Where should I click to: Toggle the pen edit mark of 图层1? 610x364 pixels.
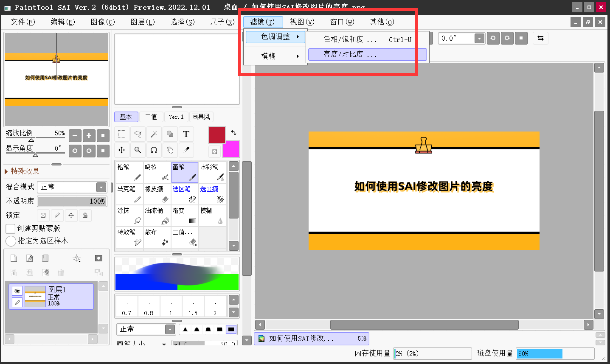click(17, 302)
